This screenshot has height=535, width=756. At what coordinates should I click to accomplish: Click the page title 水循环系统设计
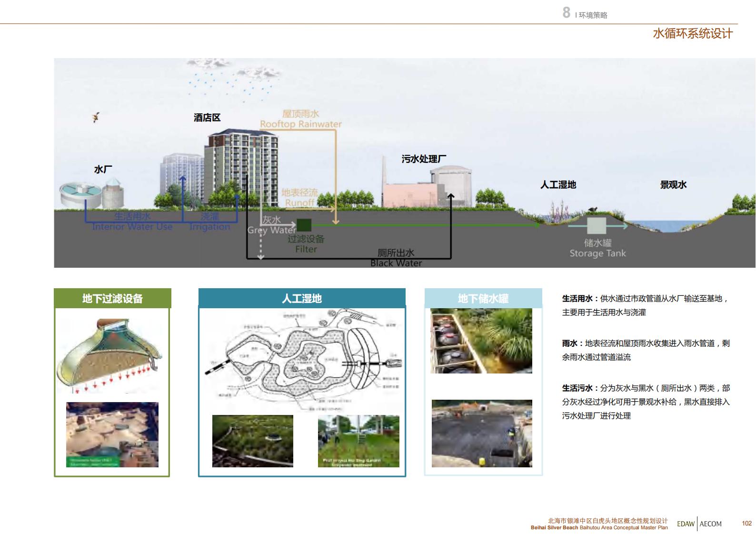click(x=693, y=33)
